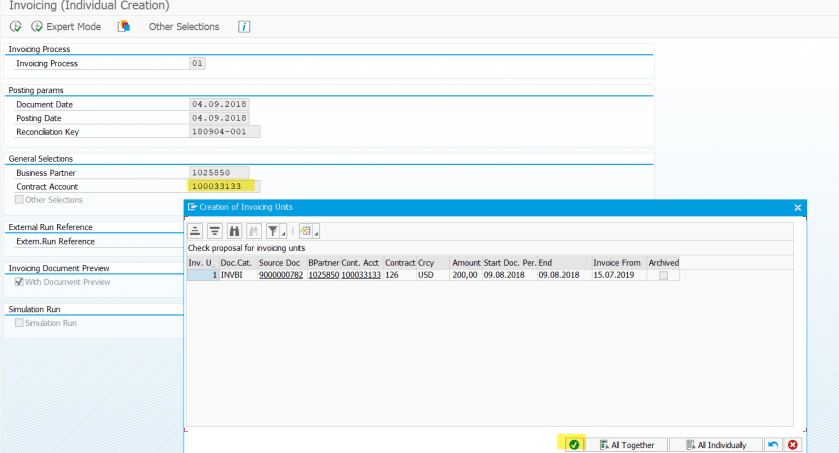Click the blue information icon
The height and width of the screenshot is (453, 839).
[x=244, y=26]
